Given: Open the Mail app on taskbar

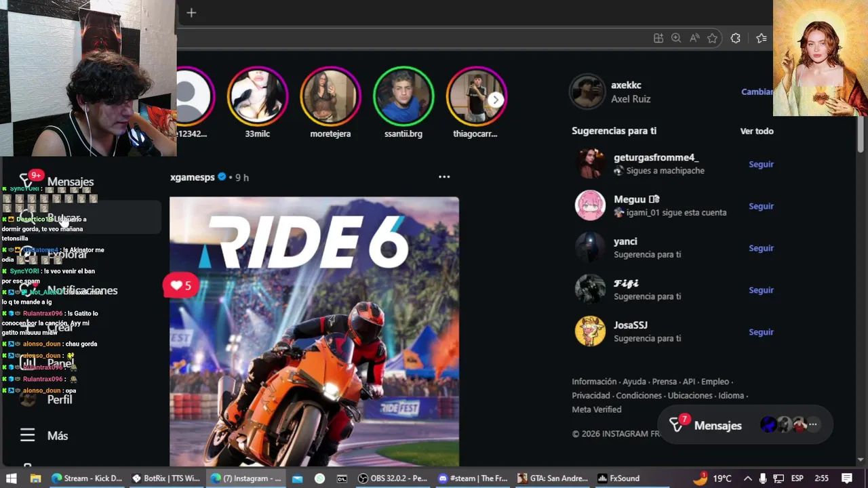Looking at the screenshot, I should pyautogui.click(x=297, y=478).
